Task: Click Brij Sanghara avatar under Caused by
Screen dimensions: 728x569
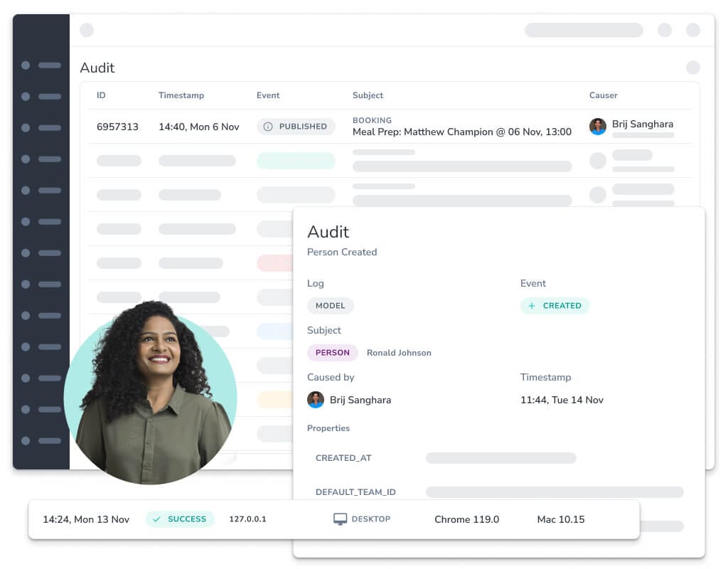Action: pyautogui.click(x=316, y=400)
